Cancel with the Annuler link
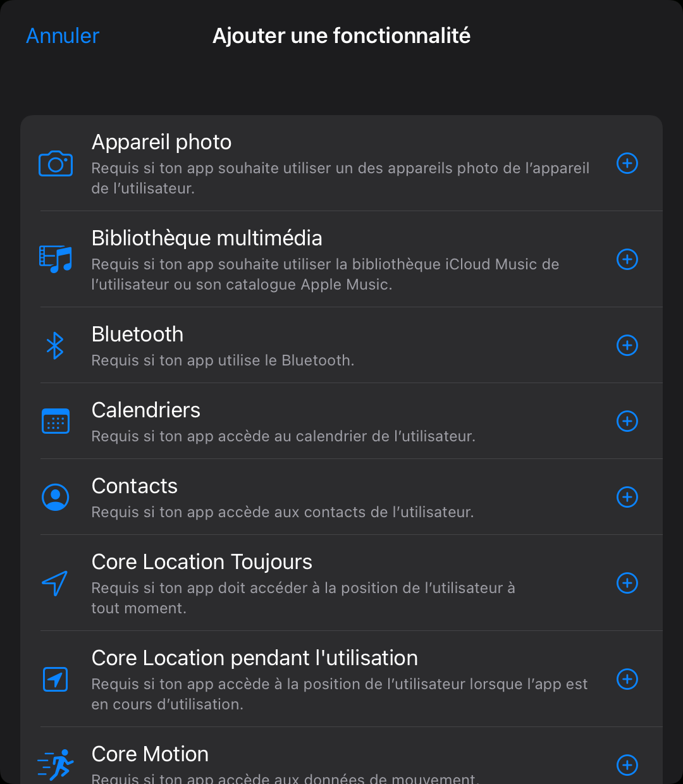Image resolution: width=683 pixels, height=784 pixels. [63, 36]
